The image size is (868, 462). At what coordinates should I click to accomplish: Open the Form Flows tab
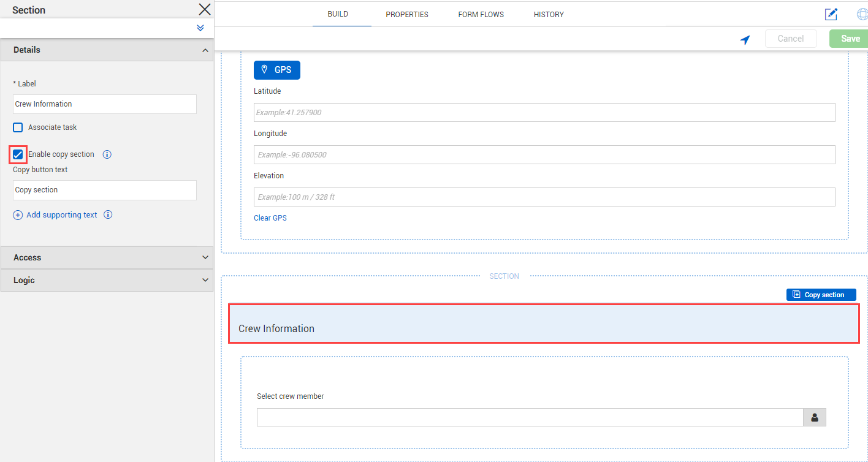click(x=481, y=15)
